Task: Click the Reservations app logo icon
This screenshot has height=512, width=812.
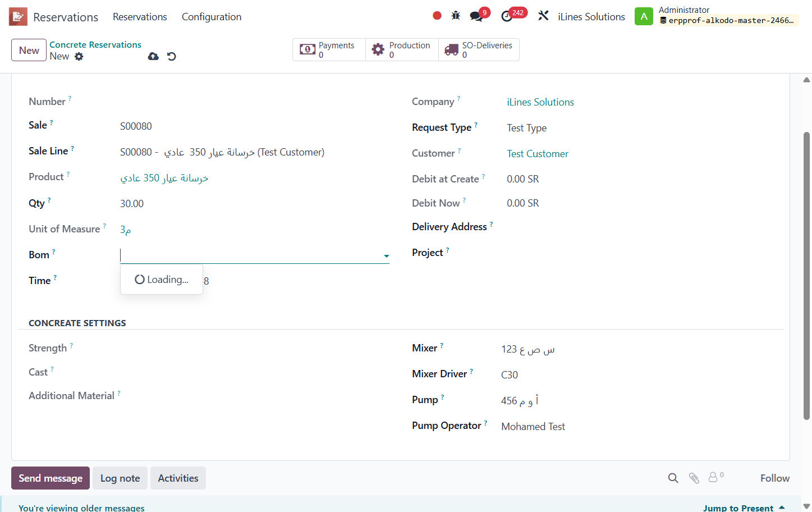Action: coord(18,17)
